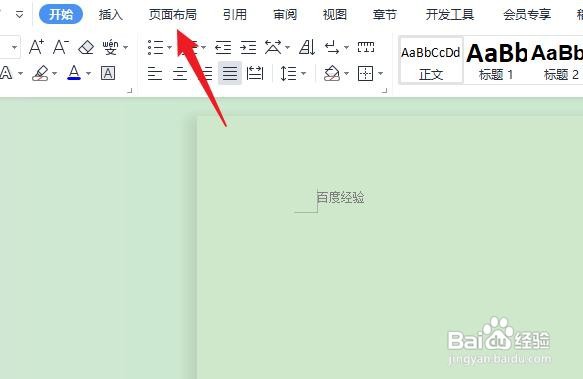Clear formatting with the eraser icon
This screenshot has height=379, width=583.
pos(86,48)
